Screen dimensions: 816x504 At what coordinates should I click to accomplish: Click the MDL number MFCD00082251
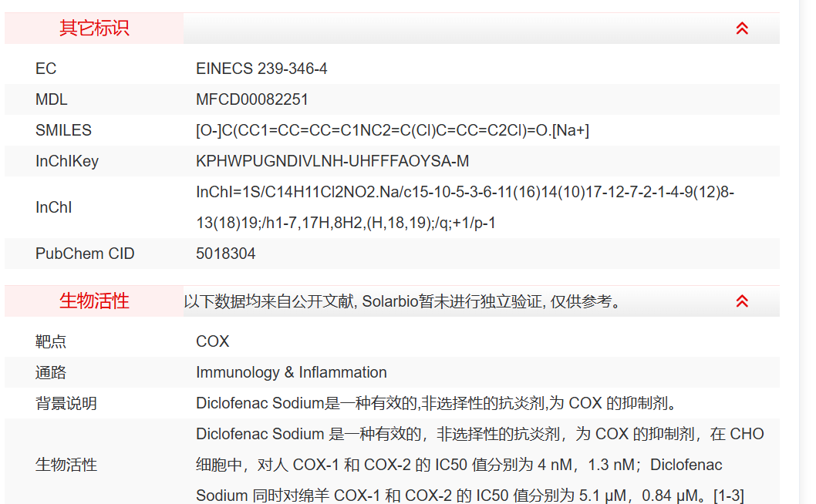click(x=252, y=99)
